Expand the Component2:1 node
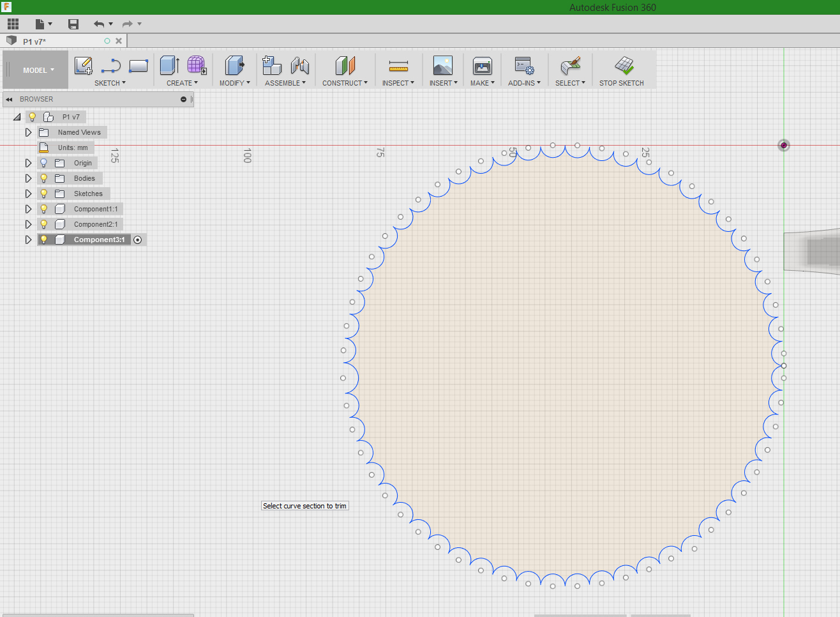 [28, 224]
